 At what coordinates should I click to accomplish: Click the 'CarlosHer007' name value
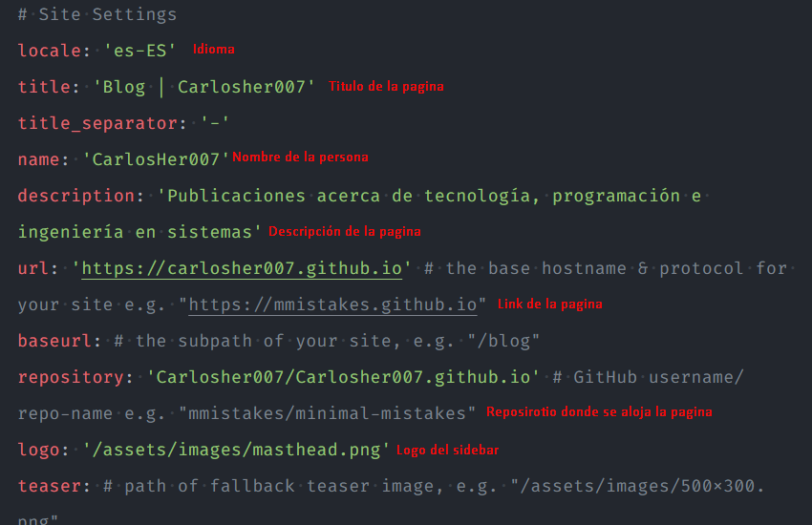(156, 159)
